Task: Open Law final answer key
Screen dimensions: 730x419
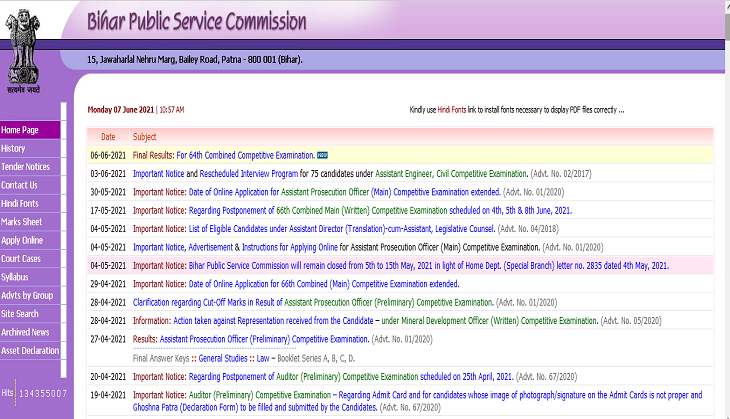Action: point(263,358)
